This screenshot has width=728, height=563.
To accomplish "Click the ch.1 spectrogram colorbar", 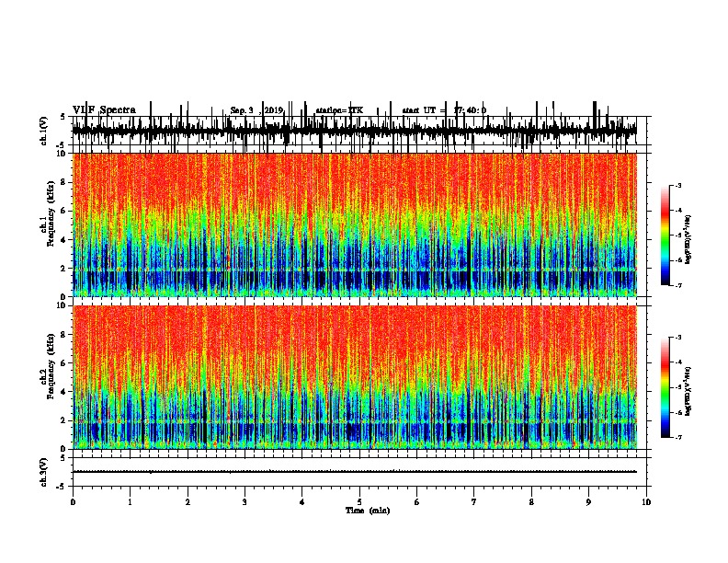I will coord(665,236).
